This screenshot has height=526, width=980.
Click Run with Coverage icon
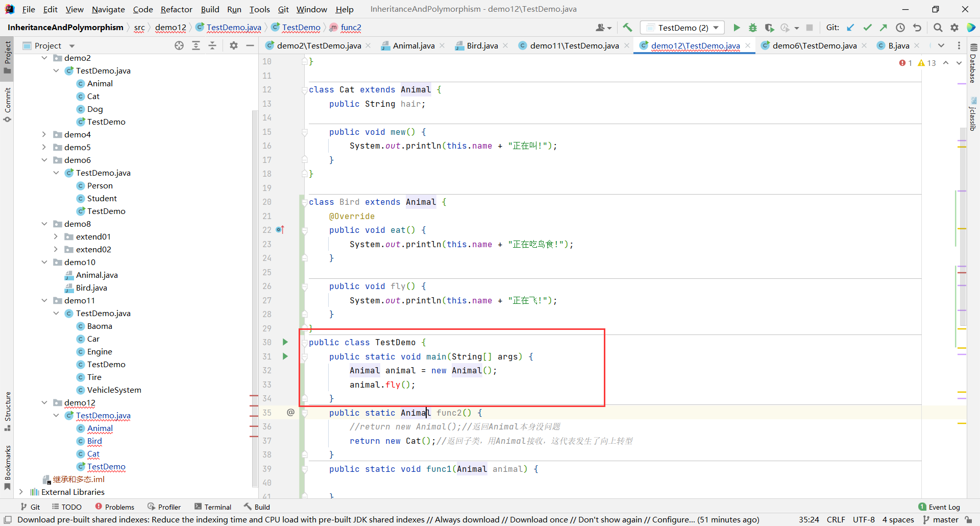769,28
